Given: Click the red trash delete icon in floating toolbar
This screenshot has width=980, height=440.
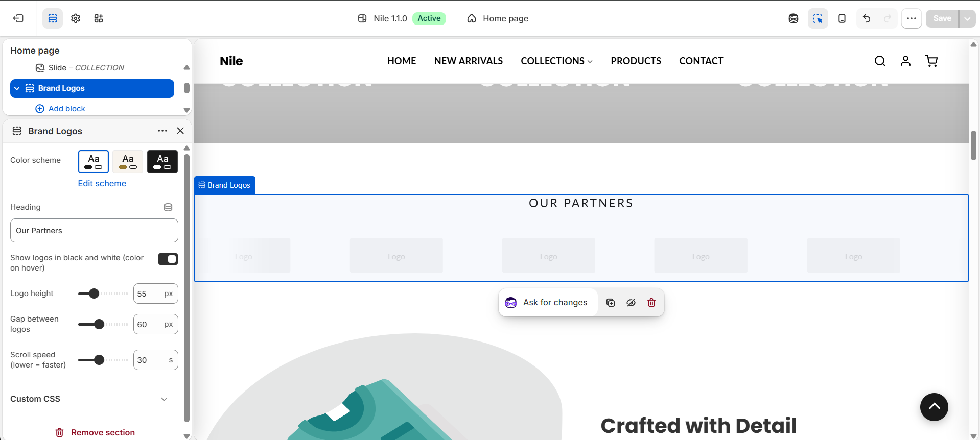Looking at the screenshot, I should (x=651, y=303).
